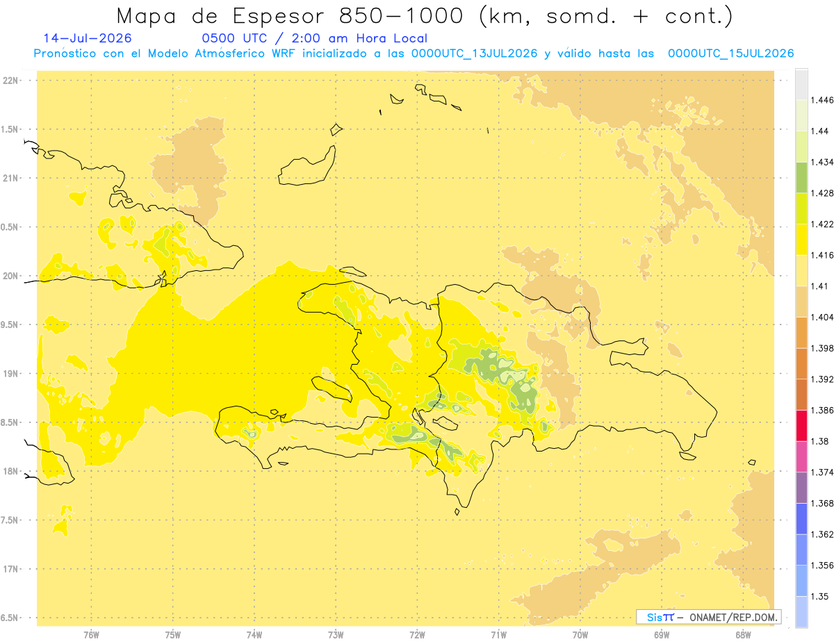834x644 pixels.
Task: Click the longitude label '68W'
Action: click(x=743, y=635)
